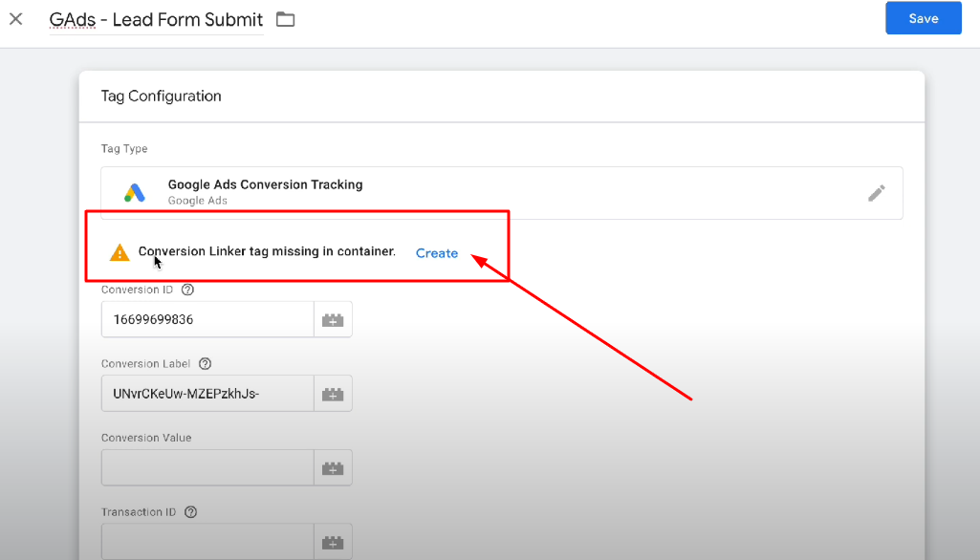This screenshot has width=980, height=560.
Task: Insert variable for Conversion Label
Action: point(333,394)
